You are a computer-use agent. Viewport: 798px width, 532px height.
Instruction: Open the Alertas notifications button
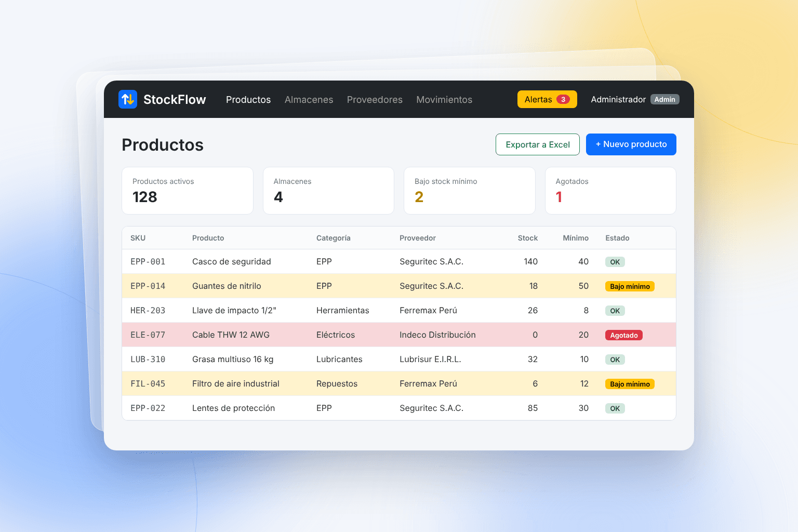(x=547, y=99)
